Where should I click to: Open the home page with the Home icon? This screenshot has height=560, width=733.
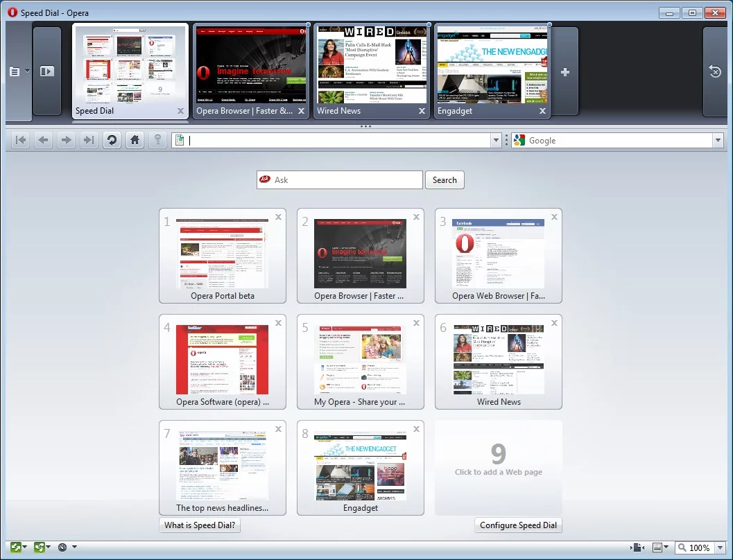(x=135, y=140)
